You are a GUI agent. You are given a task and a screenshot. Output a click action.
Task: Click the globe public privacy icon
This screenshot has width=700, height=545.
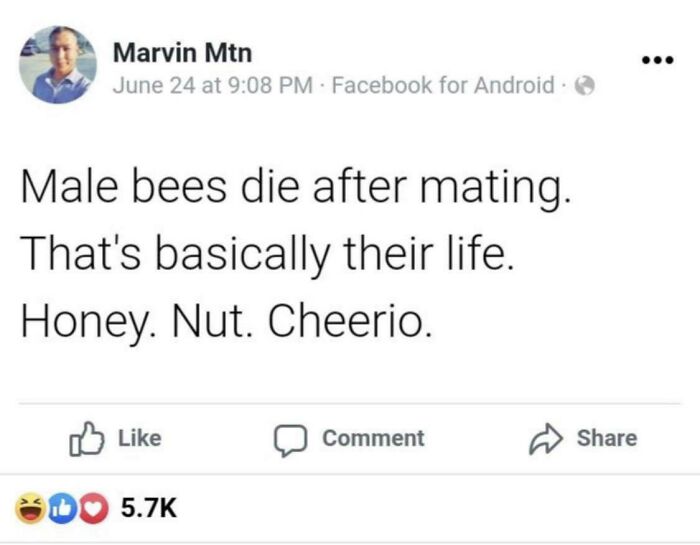click(x=589, y=87)
